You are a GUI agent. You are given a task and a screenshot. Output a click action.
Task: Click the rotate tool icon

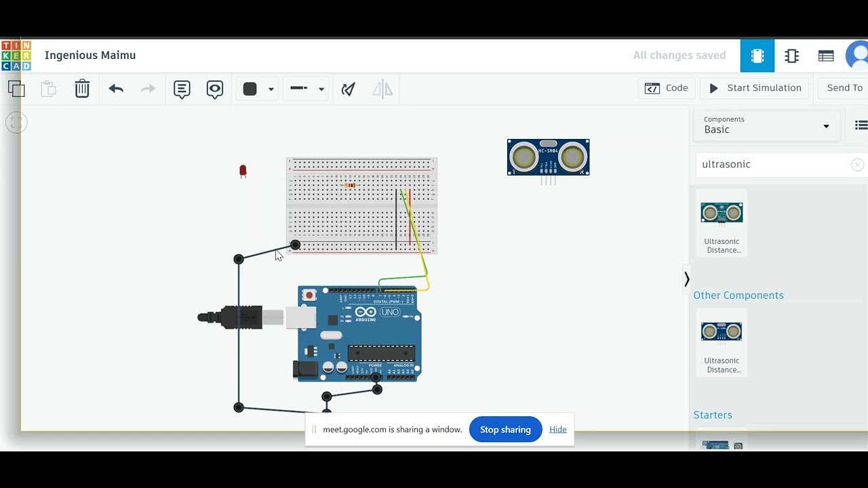(349, 89)
